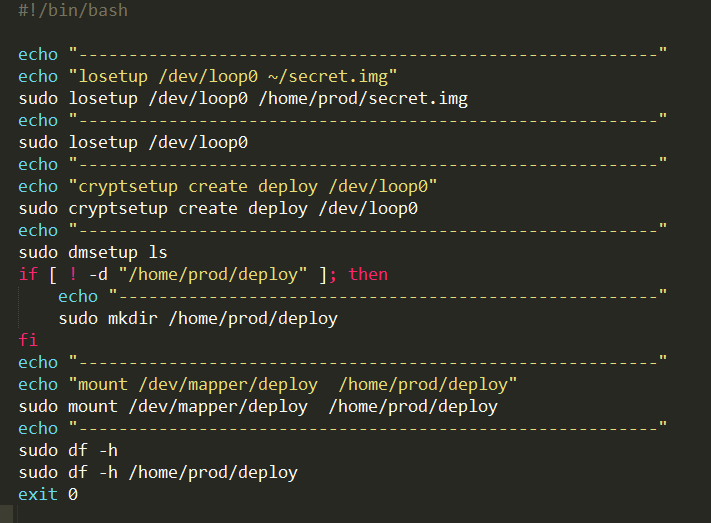Click the line sudo dmsetup ls
The height and width of the screenshot is (523, 711).
coord(93,252)
